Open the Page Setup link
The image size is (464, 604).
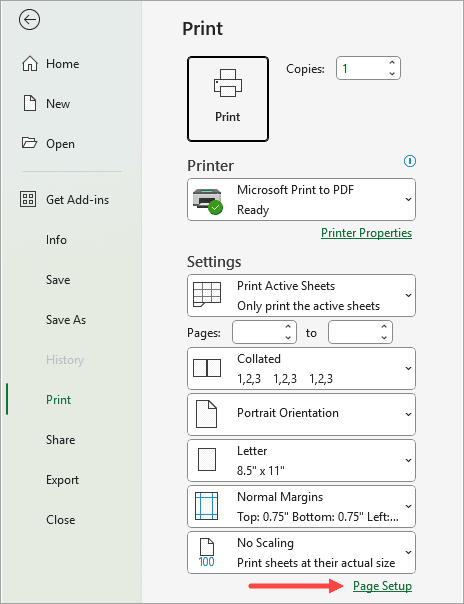(382, 586)
